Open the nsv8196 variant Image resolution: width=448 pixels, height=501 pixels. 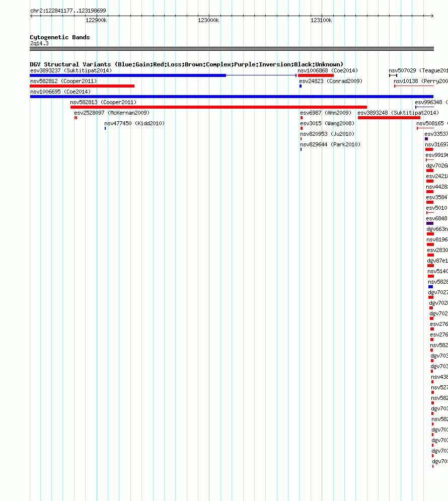click(x=430, y=244)
